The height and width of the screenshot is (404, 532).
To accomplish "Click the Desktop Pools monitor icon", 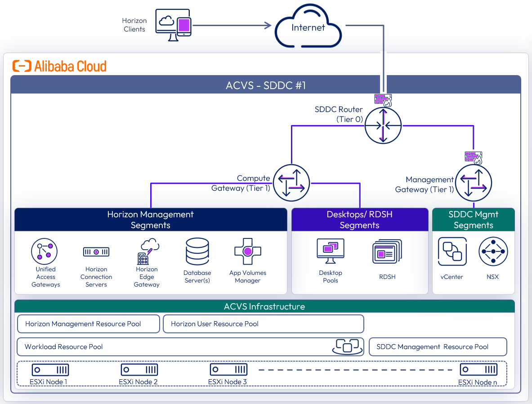I will tap(331, 251).
